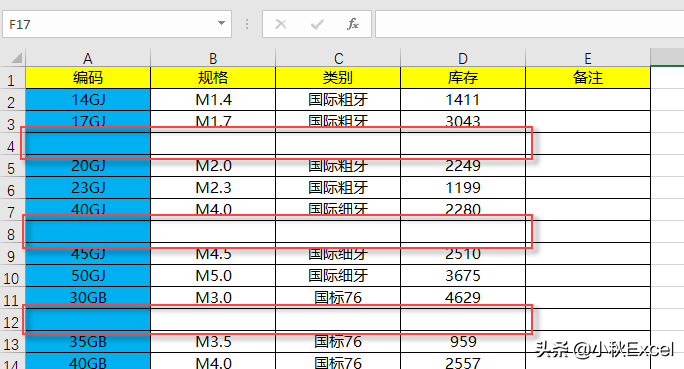Select cell containing 14GJ
The image size is (684, 369).
point(88,100)
